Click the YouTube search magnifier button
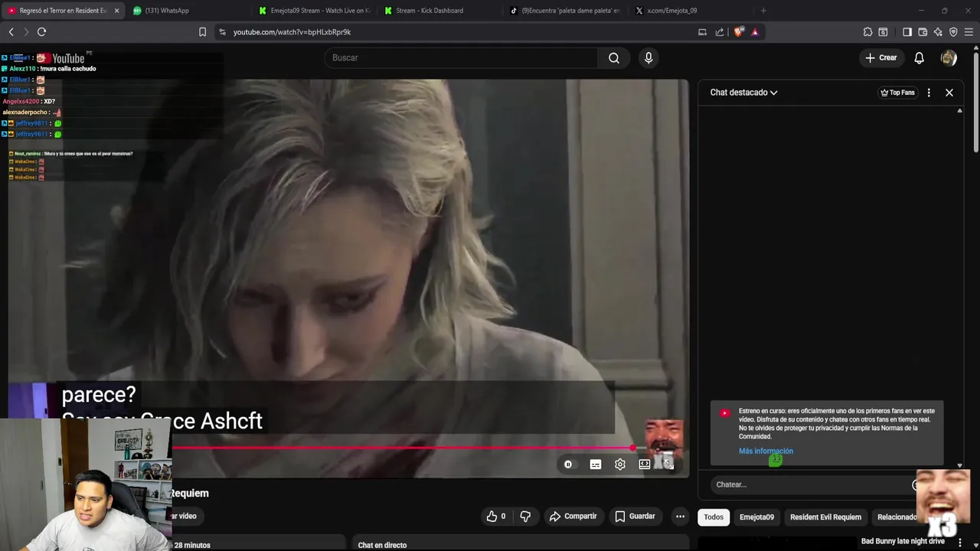The image size is (980, 551). pyautogui.click(x=614, y=58)
